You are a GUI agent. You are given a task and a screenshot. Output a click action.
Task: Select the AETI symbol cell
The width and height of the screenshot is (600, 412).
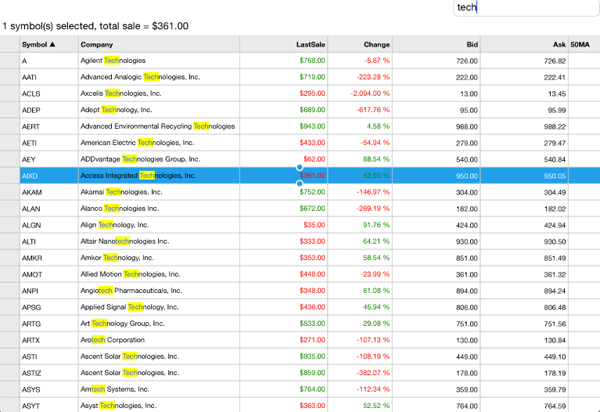[49, 143]
